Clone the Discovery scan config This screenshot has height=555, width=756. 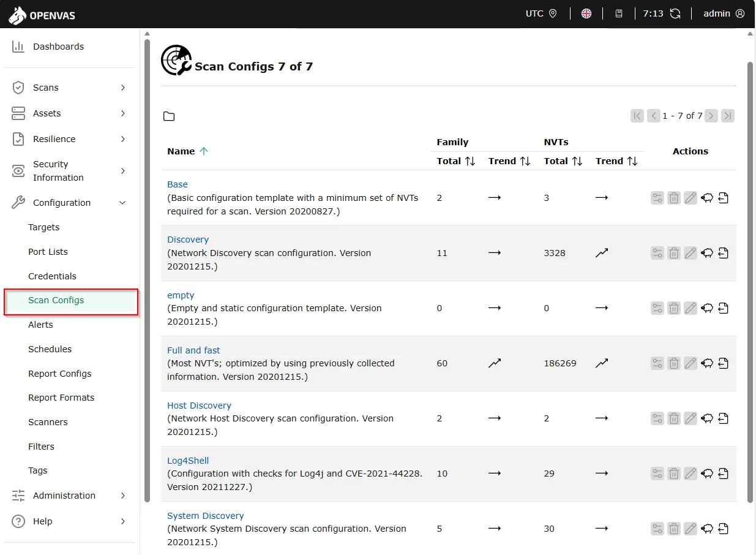click(x=707, y=253)
